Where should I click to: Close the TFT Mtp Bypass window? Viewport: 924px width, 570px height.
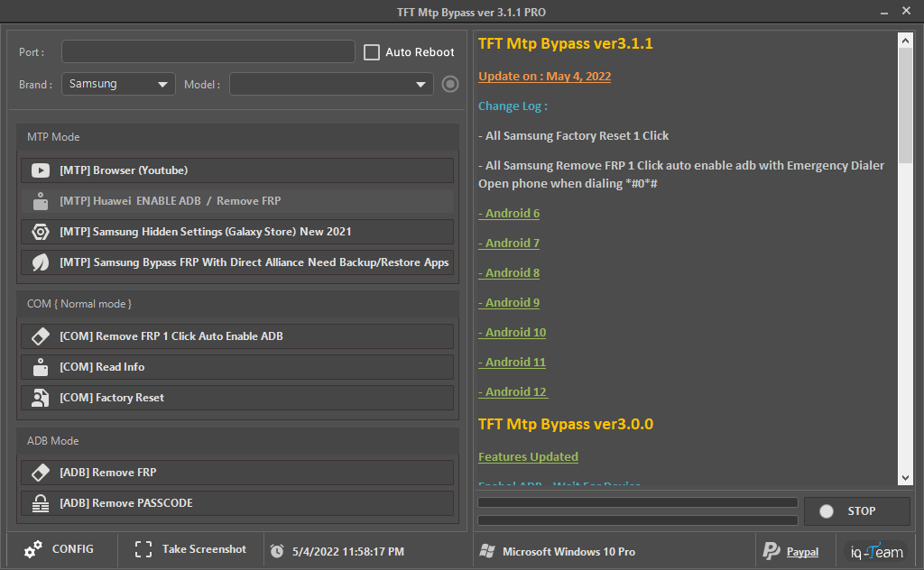pos(906,11)
